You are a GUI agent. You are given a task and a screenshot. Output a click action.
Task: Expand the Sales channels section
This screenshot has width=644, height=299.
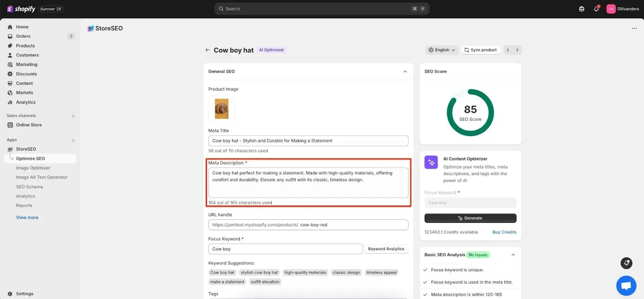pyautogui.click(x=73, y=116)
